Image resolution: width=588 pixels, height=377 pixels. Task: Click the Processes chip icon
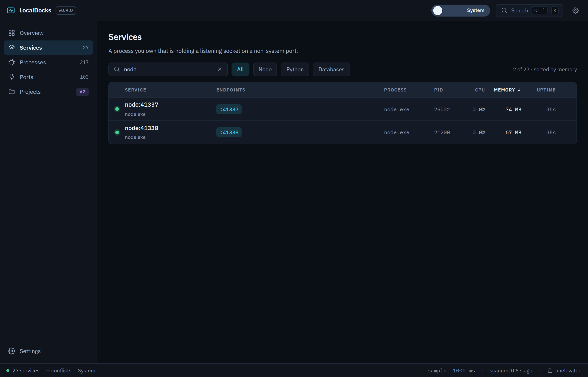click(12, 62)
